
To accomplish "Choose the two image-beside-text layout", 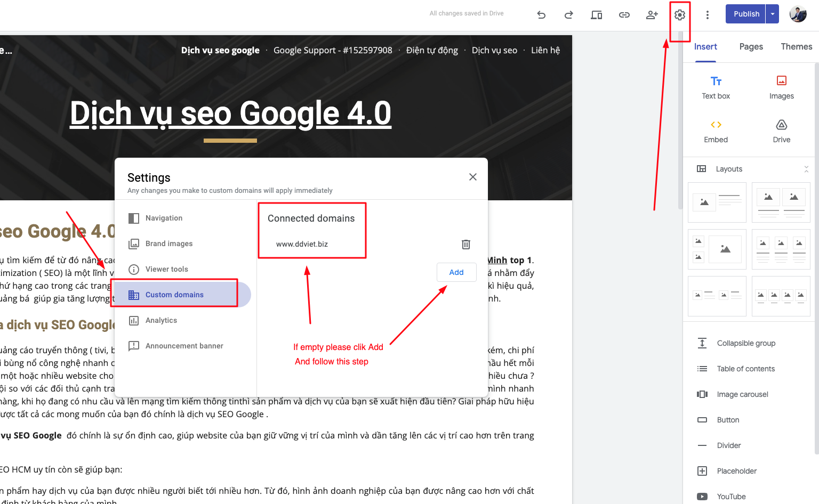I will [x=717, y=296].
